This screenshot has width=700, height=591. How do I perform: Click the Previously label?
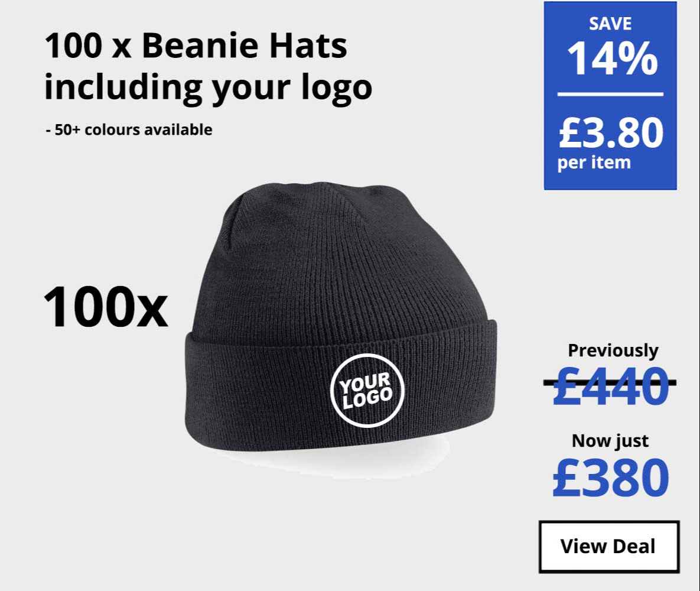613,350
